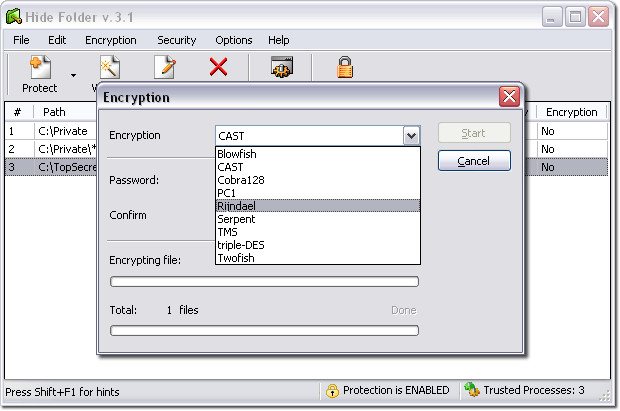Open the Security menu
This screenshot has width=620, height=411.
176,40
